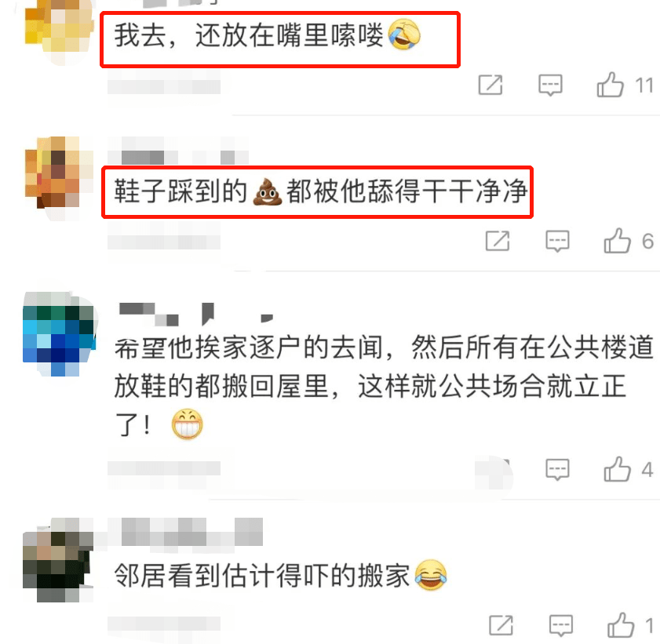Reply to the comment '邻居看到估计得吓的搬家'
660x644 pixels.
pos(561,625)
